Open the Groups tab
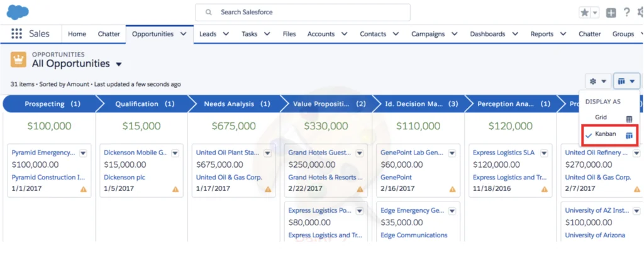The width and height of the screenshot is (644, 253). [623, 34]
